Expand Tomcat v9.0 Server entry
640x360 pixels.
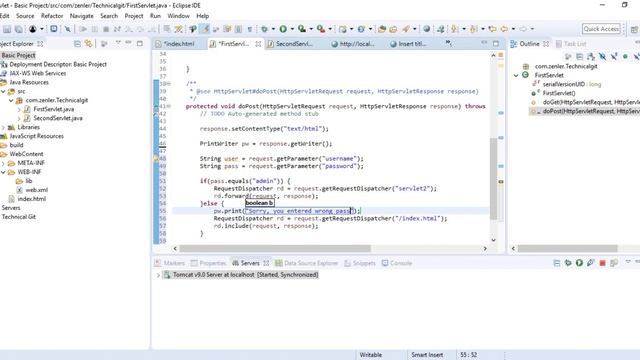pos(158,275)
